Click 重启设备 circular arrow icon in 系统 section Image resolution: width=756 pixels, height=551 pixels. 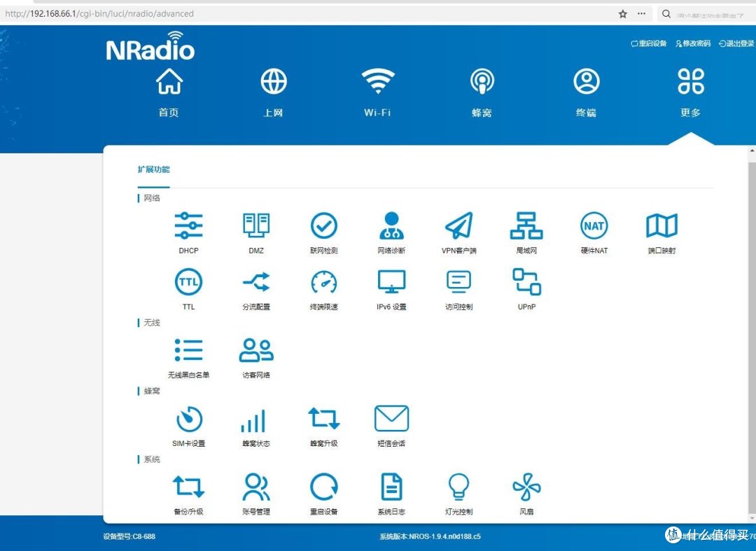pos(323,487)
